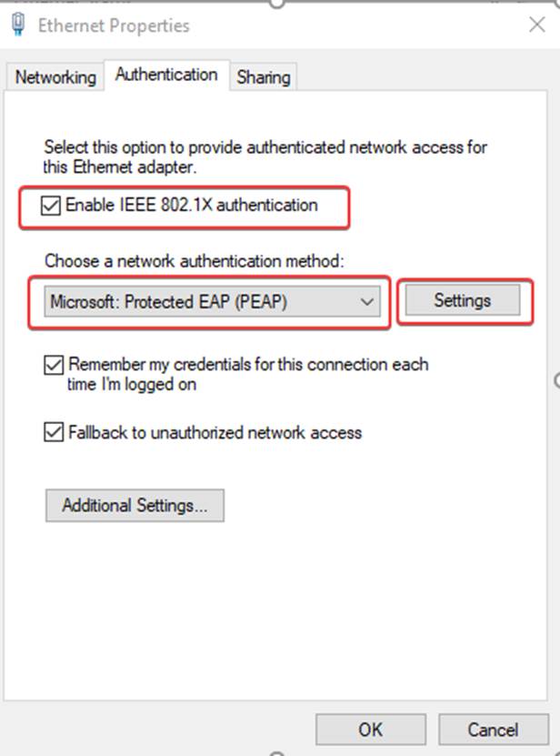The width and height of the screenshot is (560, 756).
Task: Switch to the Sharing tab
Action: (x=263, y=77)
